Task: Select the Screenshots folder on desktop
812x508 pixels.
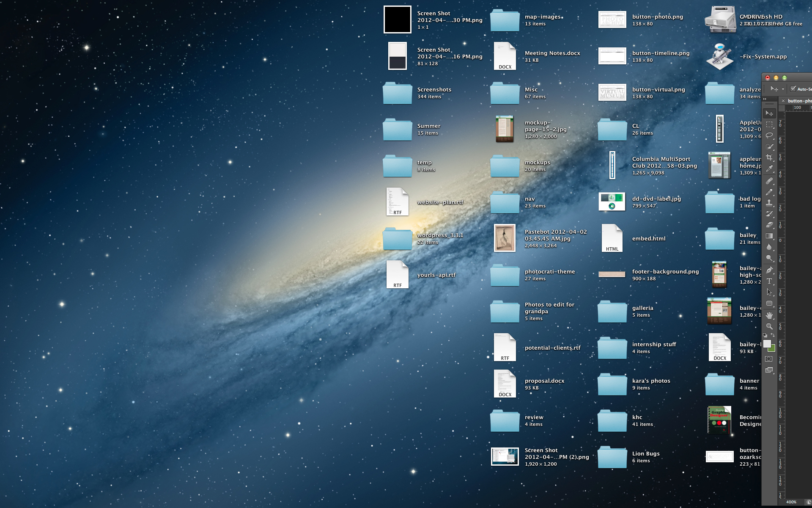Action: 397,93
